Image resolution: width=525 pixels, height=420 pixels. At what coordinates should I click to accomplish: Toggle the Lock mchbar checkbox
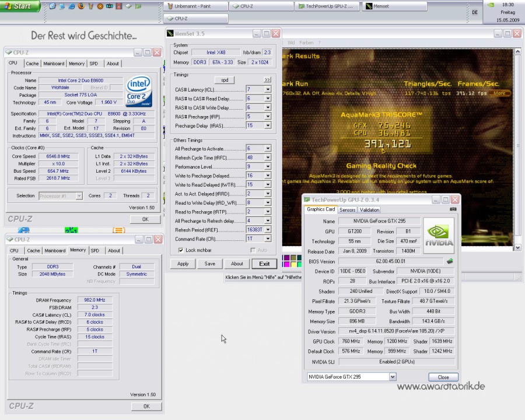pos(181,250)
